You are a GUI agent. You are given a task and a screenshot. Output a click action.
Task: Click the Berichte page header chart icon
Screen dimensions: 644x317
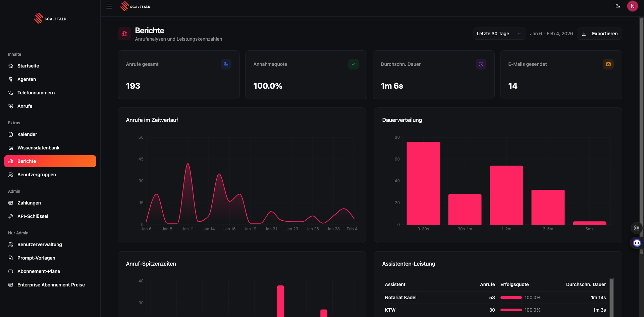(124, 34)
